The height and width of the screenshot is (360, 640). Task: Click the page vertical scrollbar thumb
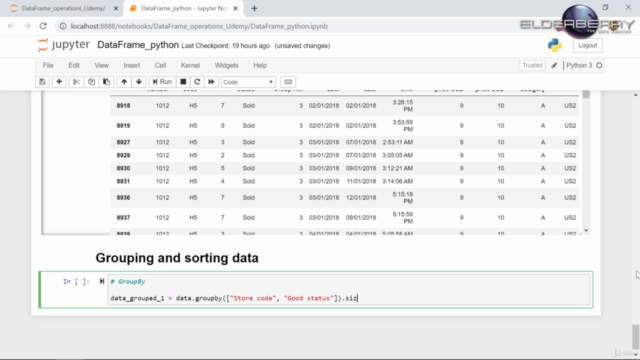tap(635, 337)
